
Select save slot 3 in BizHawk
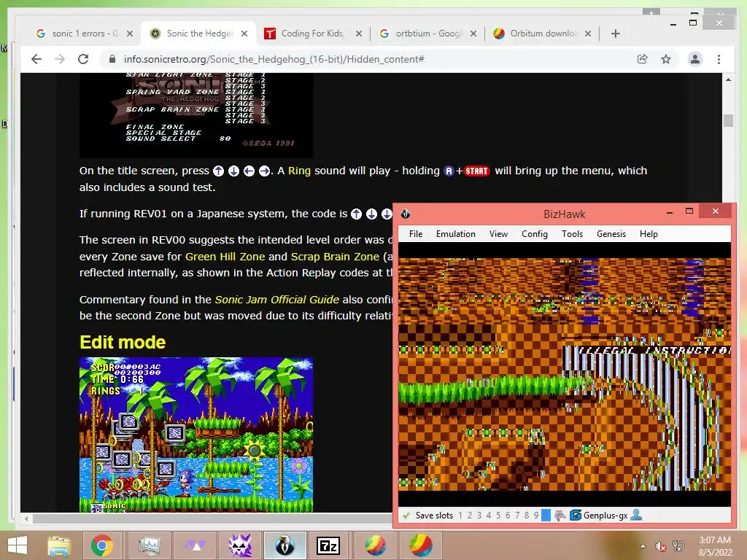tap(479, 516)
